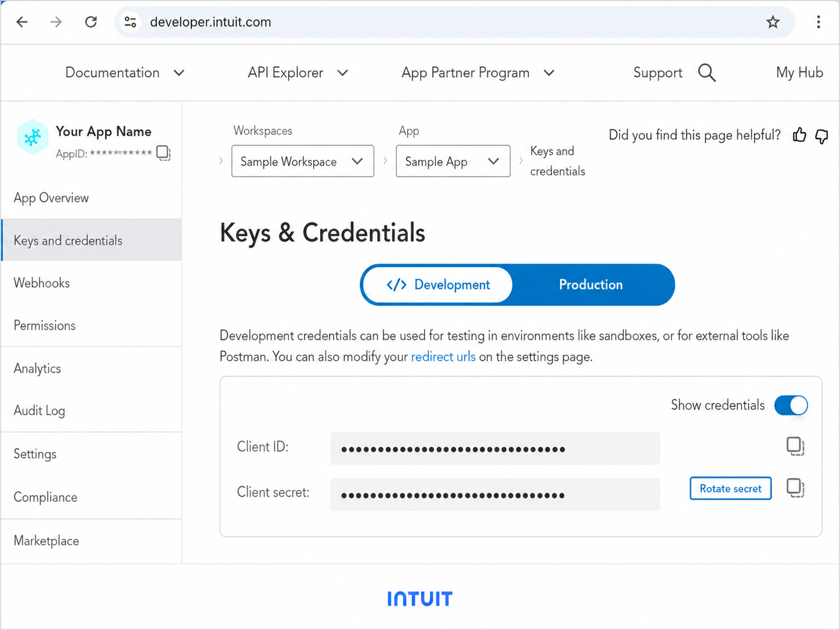The height and width of the screenshot is (630, 840).
Task: Click the address bar URL
Action: (x=211, y=22)
